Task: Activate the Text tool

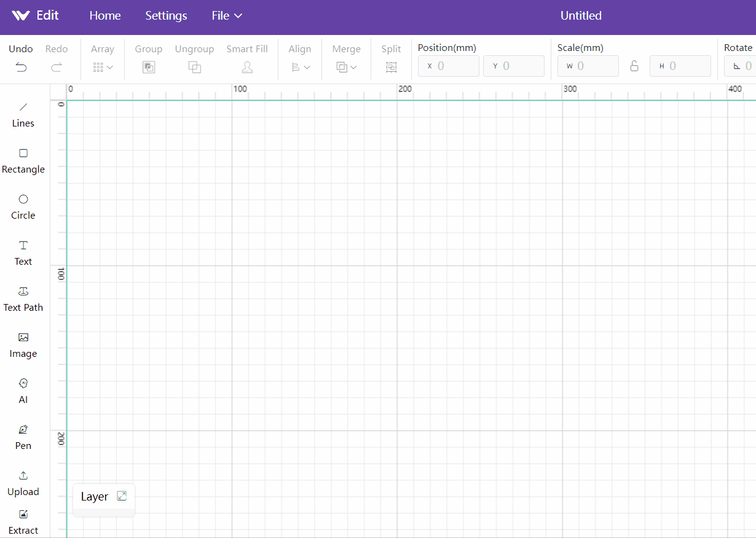Action: (23, 252)
